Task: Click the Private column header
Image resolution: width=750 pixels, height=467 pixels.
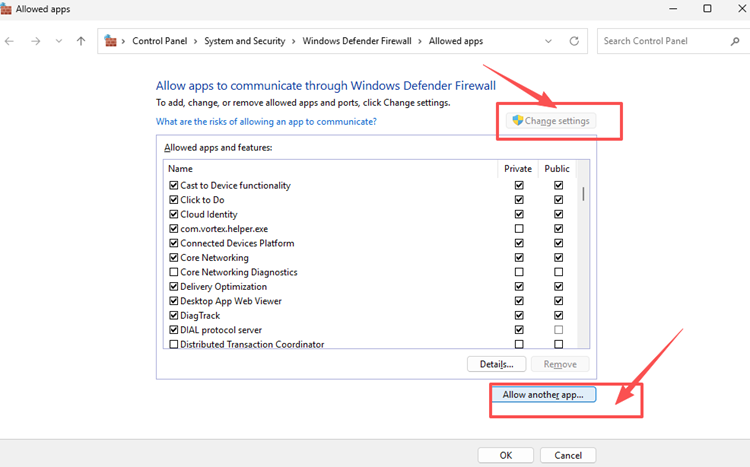Action: tap(518, 168)
